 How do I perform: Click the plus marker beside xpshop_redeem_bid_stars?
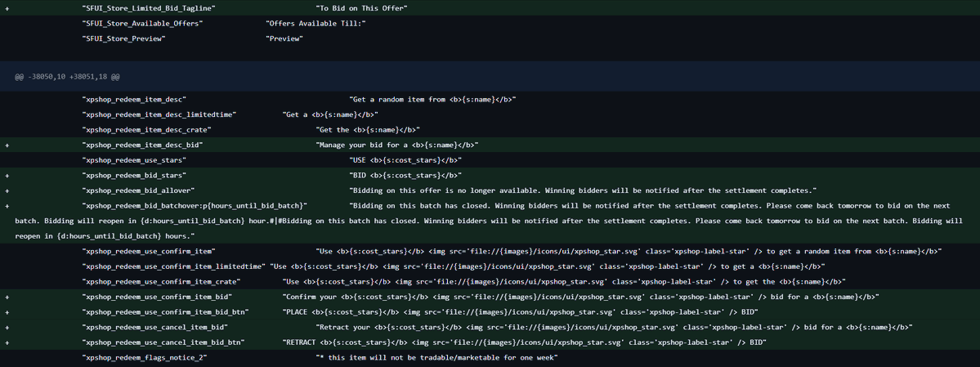pos(7,175)
